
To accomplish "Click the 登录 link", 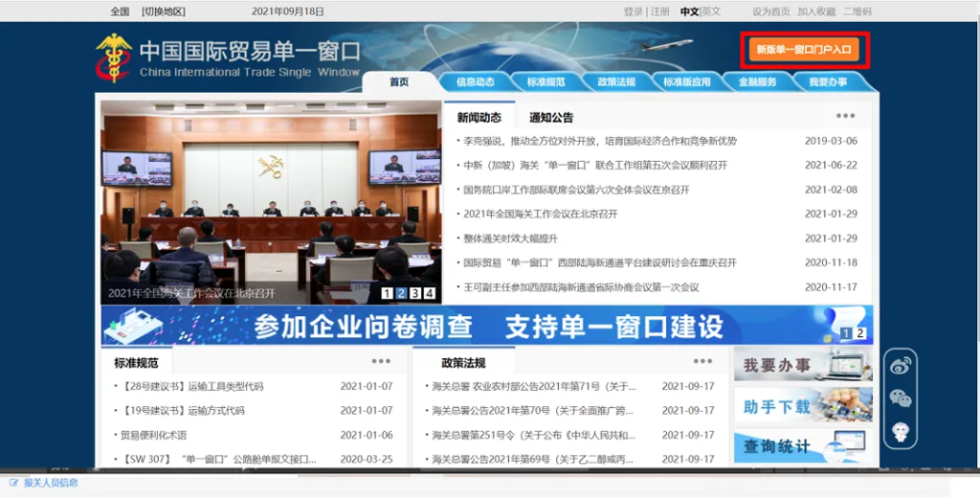I will pyautogui.click(x=634, y=11).
